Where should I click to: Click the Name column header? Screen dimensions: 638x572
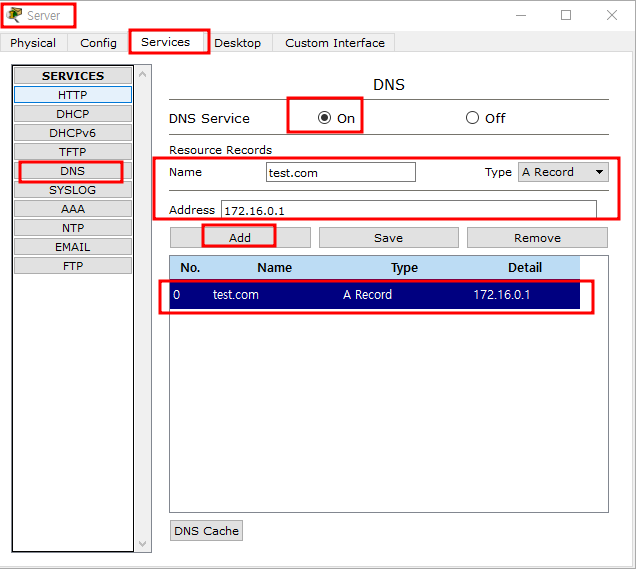click(275, 267)
